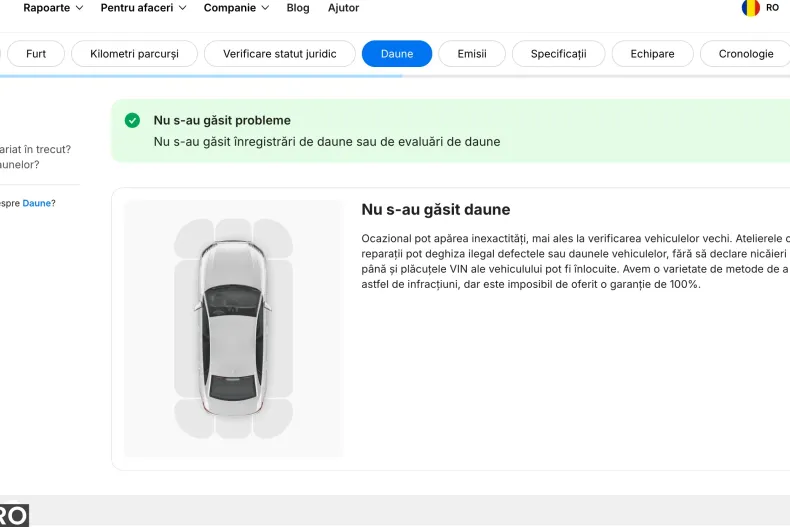This screenshot has width=790, height=527.
Task: Switch to the Echipare tab
Action: (x=652, y=54)
